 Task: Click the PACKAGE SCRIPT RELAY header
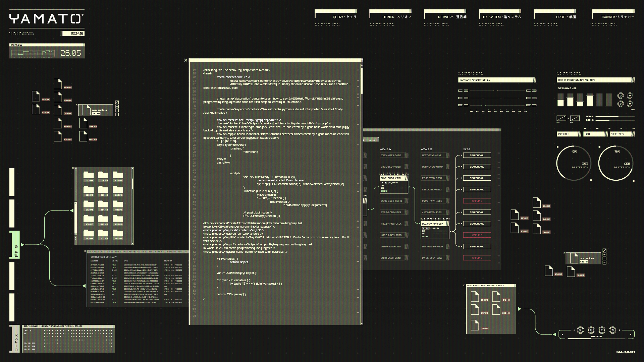tap(497, 80)
